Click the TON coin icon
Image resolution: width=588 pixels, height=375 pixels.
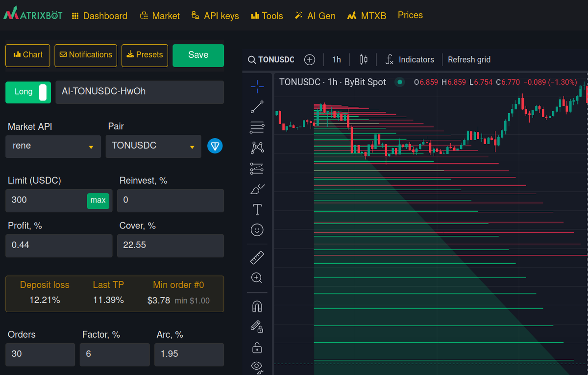click(x=215, y=146)
